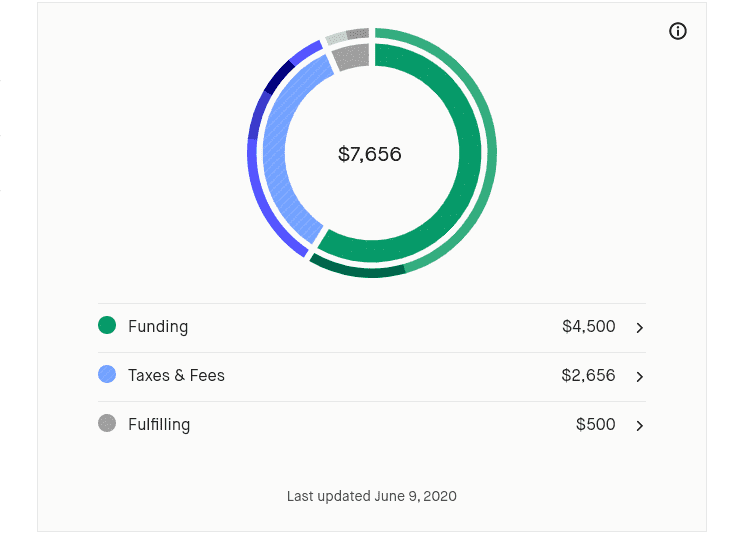Click the blue Taxes & Fees legend dot
The image size is (744, 538).
(x=107, y=375)
